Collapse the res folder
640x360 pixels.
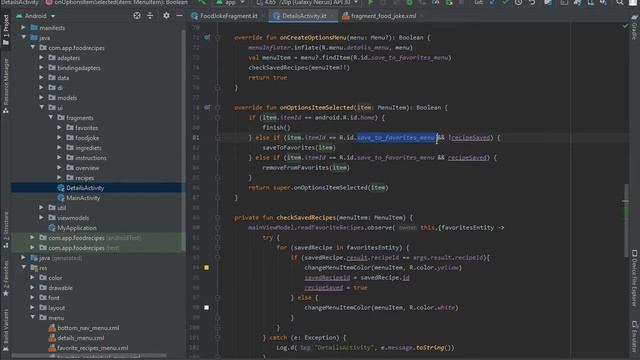click(x=23, y=268)
